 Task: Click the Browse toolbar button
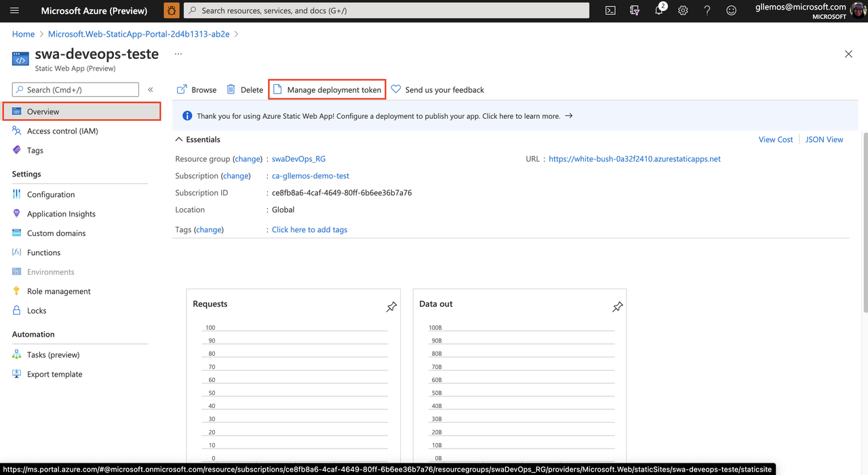point(197,90)
